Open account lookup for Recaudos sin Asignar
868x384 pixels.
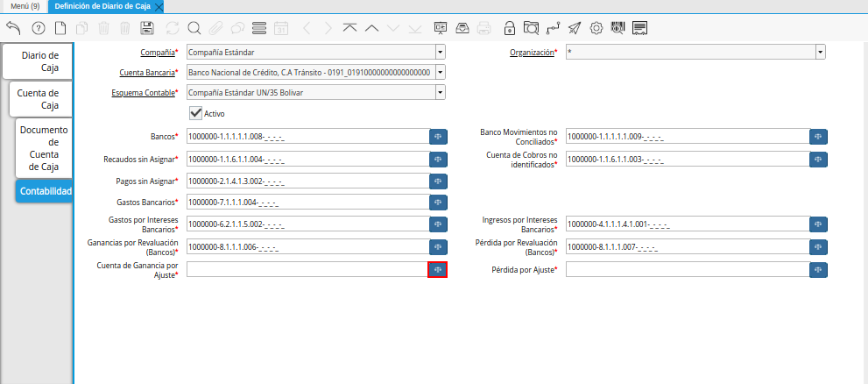(x=438, y=160)
